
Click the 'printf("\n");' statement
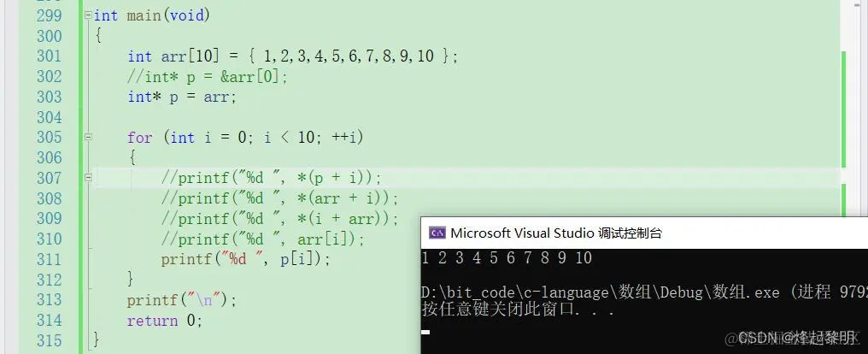[x=182, y=300]
